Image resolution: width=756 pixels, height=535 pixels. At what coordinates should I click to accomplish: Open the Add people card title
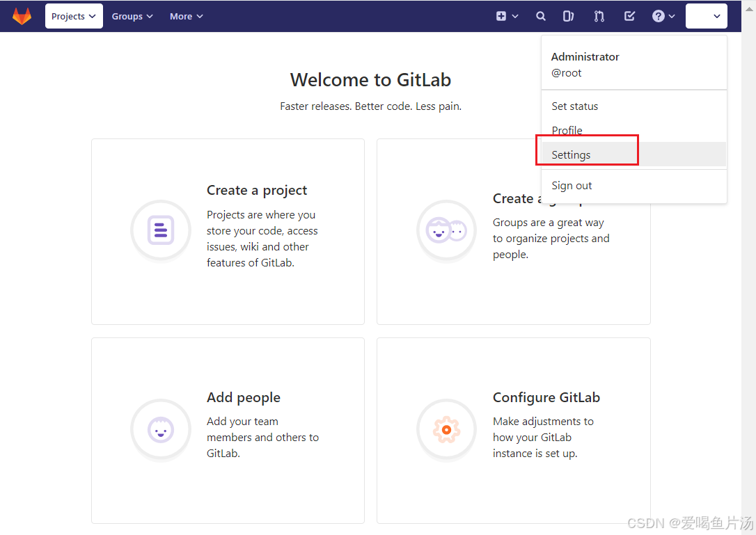[244, 397]
